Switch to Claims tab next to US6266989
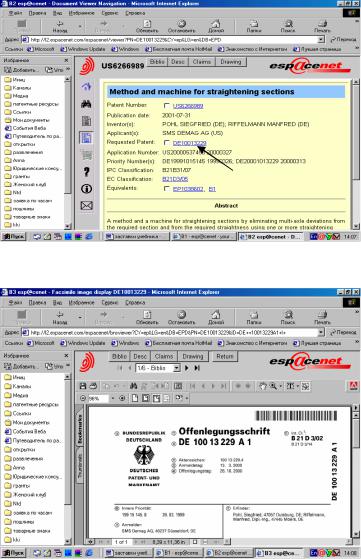This screenshot has height=559, width=361. [x=202, y=62]
